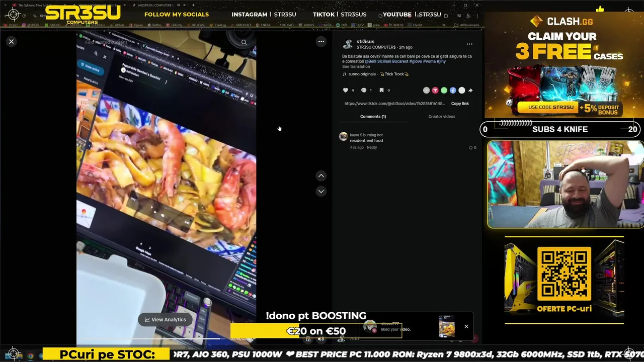Open the find related content search icon

tap(244, 42)
